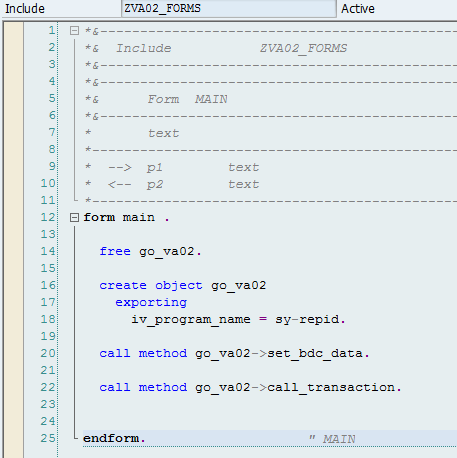Click the 'free go_va02.' line
Image resolution: width=457 pixels, height=458 pixels.
150,251
